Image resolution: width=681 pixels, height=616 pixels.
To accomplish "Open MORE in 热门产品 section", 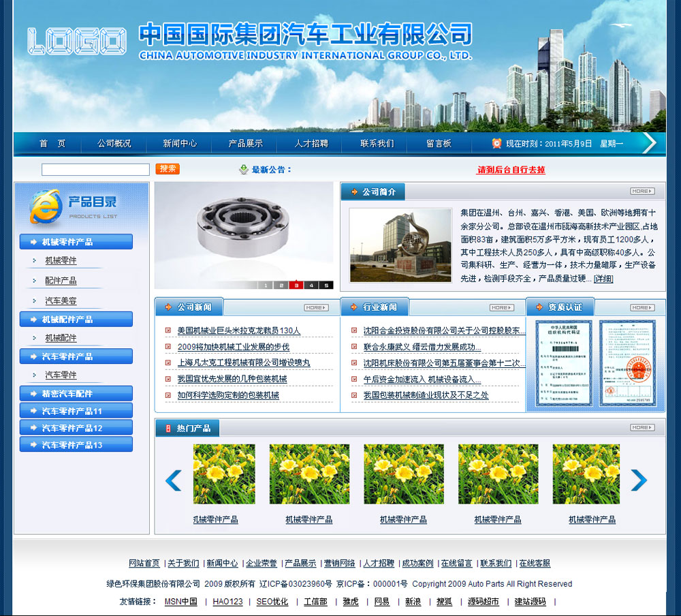I will click(642, 428).
